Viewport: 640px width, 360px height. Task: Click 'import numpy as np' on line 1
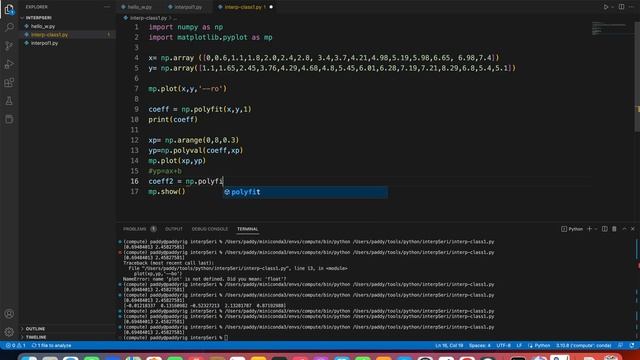click(186, 27)
